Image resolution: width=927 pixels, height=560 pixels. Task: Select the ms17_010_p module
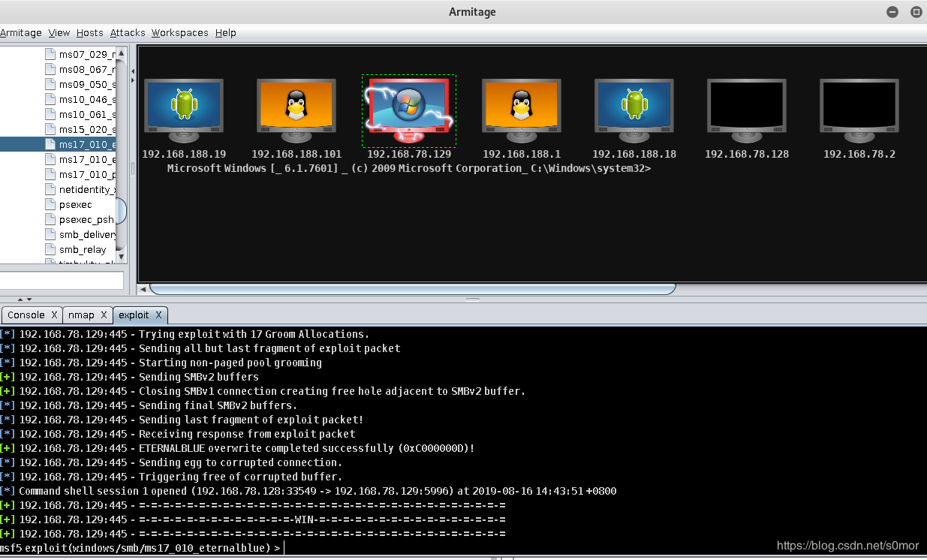pyautogui.click(x=88, y=174)
